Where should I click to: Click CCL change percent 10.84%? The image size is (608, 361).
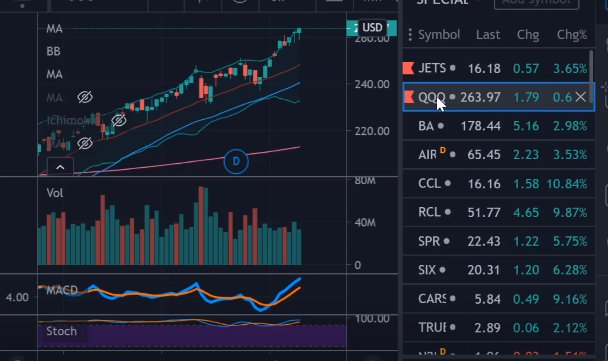567,183
